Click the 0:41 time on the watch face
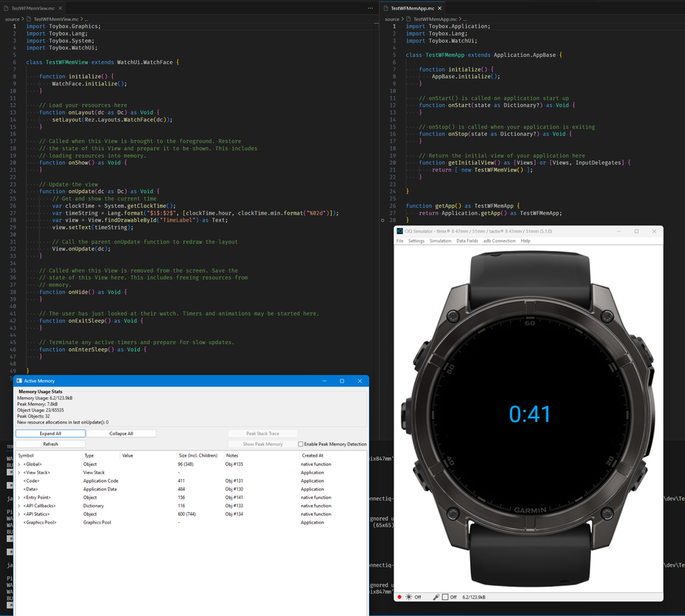Viewport: 685px width, 616px height. [x=529, y=413]
